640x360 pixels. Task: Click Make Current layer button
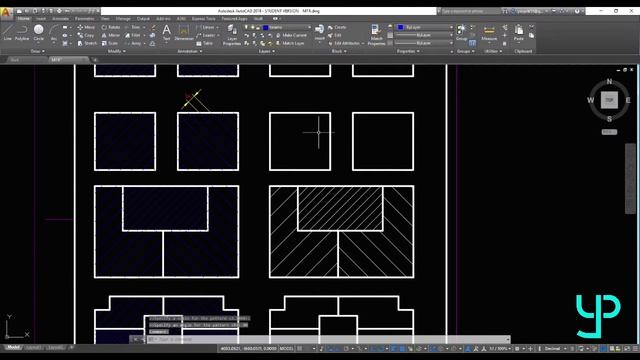tap(291, 36)
